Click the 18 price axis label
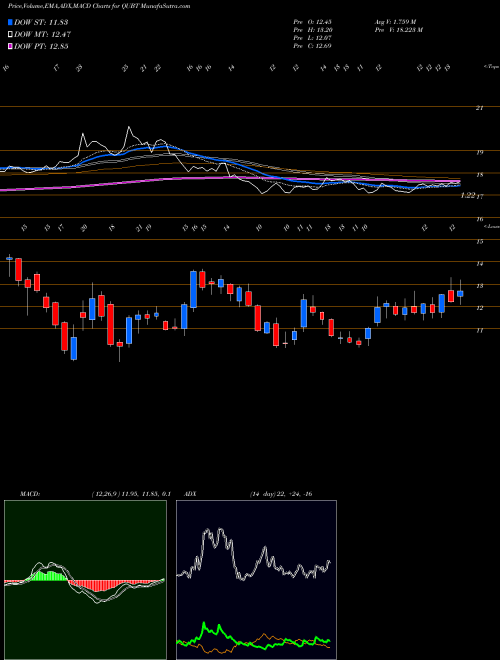This screenshot has height=660, width=500. click(x=479, y=175)
